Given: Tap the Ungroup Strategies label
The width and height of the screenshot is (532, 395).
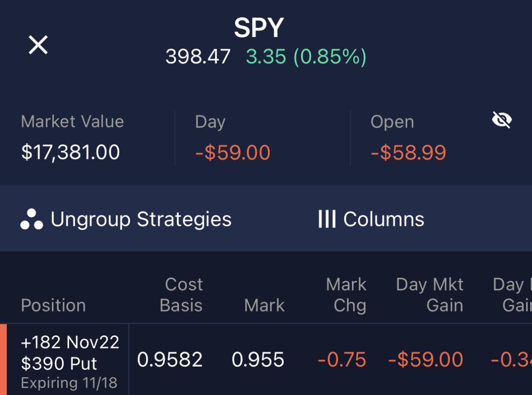Looking at the screenshot, I should click(141, 219).
